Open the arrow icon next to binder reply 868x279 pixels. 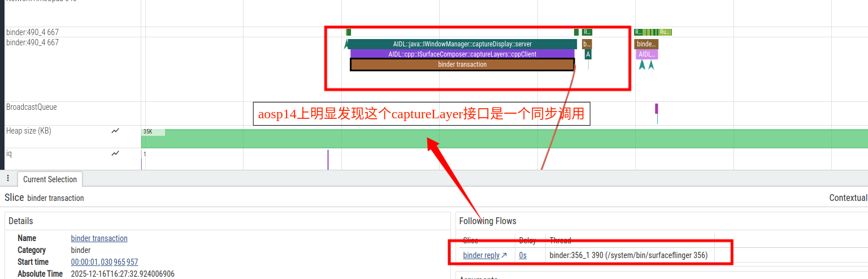click(x=504, y=255)
